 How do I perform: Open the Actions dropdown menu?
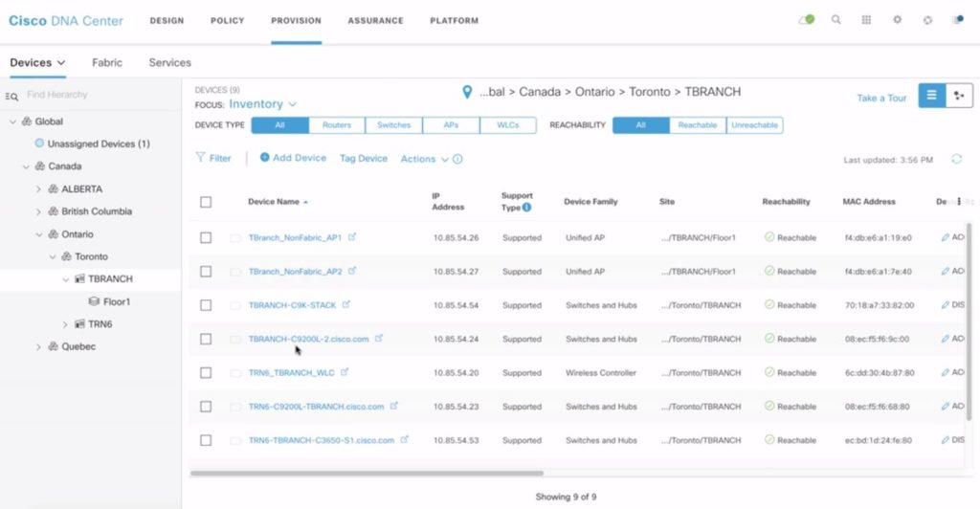coord(424,159)
